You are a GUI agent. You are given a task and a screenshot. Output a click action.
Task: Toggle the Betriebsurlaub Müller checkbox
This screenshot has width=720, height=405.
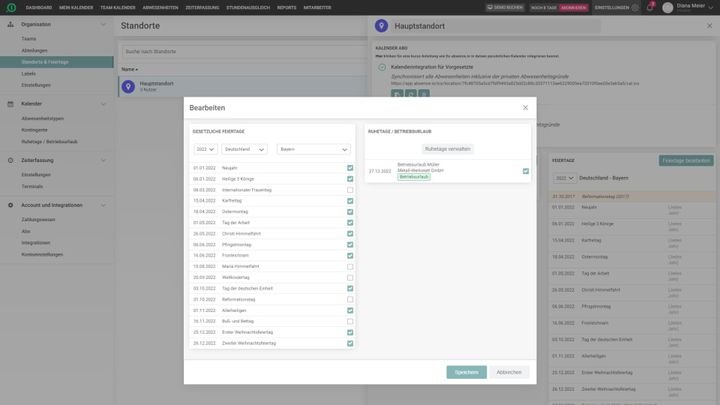click(x=525, y=171)
